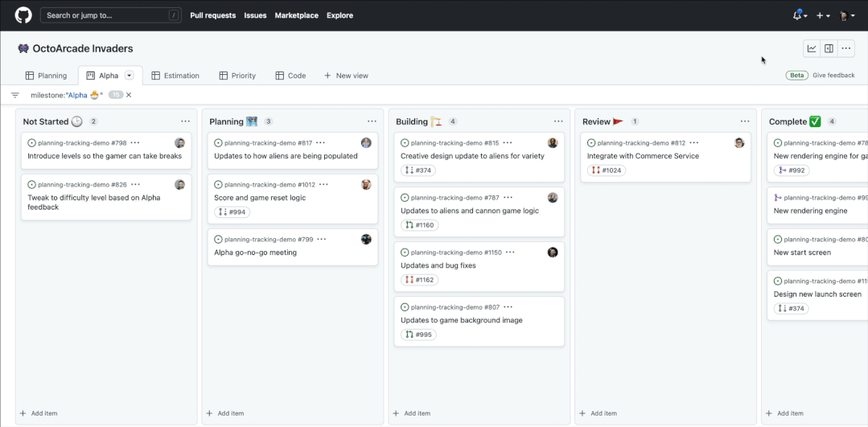This screenshot has width=868, height=427.
Task: Open card menu for planning-tracking-demo #826
Action: point(135,184)
